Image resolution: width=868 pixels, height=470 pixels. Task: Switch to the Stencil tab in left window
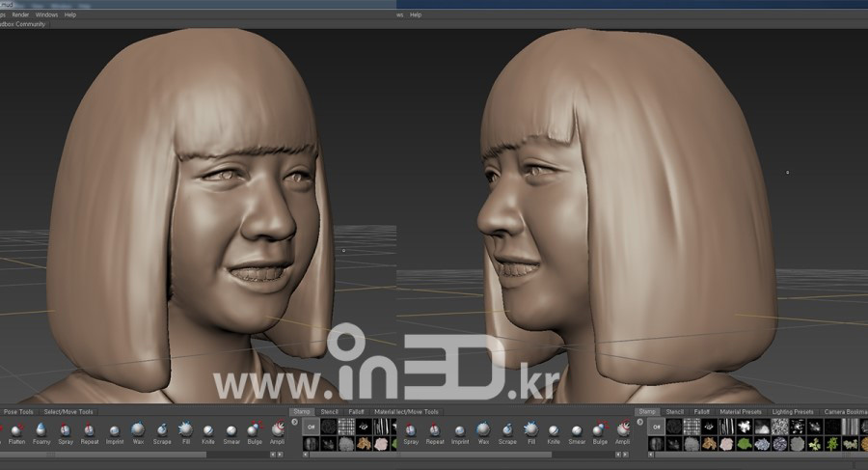pos(330,412)
